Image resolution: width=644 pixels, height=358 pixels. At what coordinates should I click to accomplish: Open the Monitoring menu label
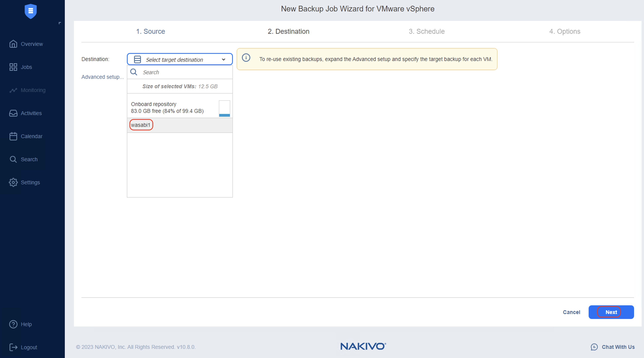click(33, 90)
